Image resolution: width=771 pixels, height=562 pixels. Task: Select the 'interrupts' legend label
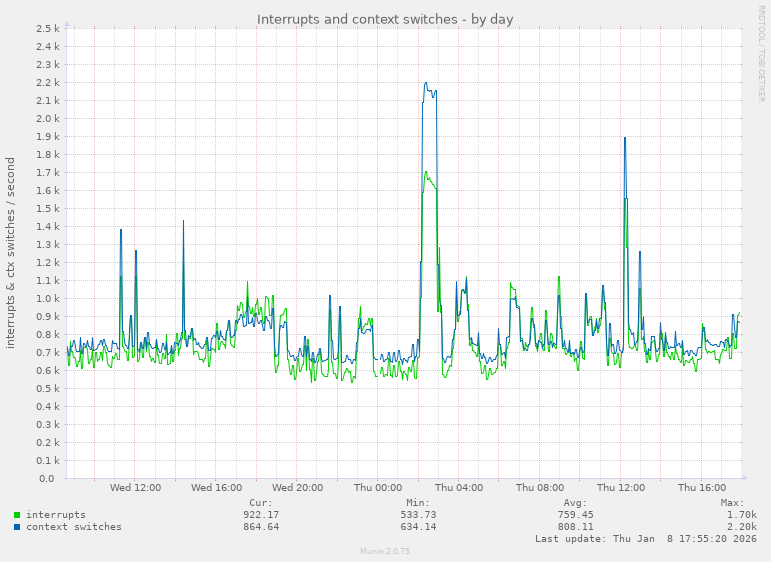click(x=56, y=515)
